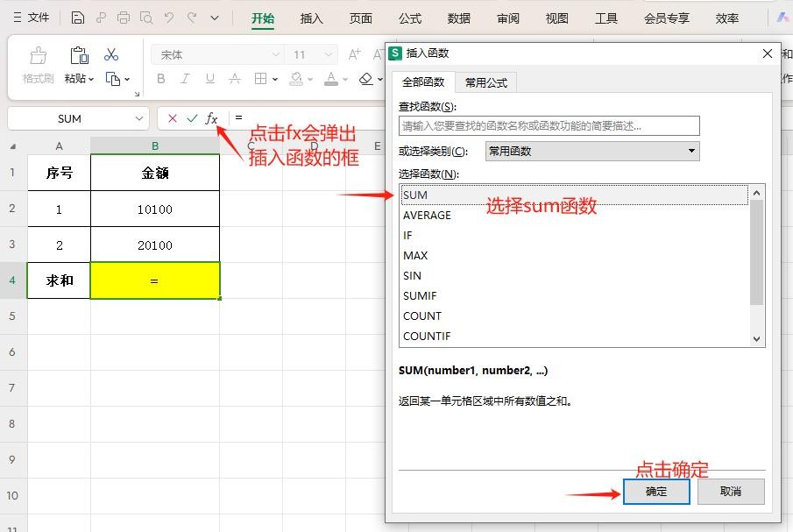
Task: Switch to the 常用公式 tab
Action: point(485,82)
